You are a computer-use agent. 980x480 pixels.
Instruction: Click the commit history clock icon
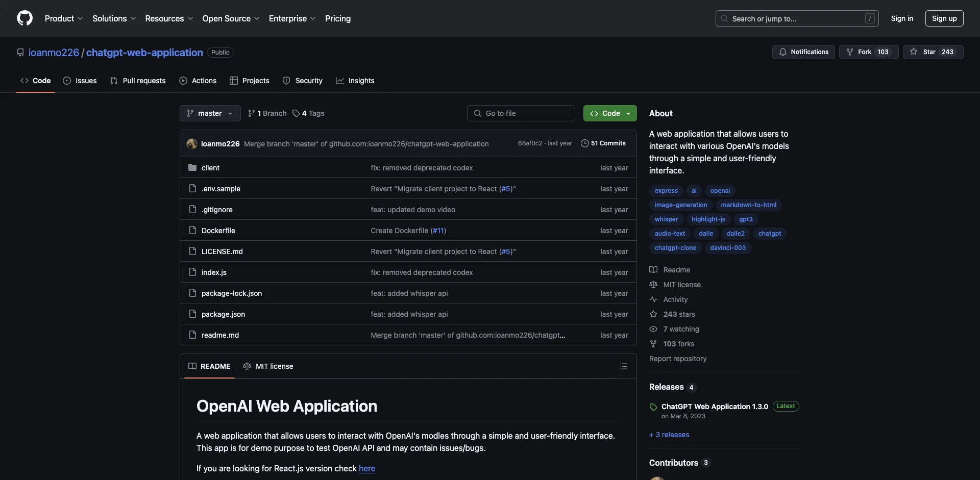coord(585,143)
